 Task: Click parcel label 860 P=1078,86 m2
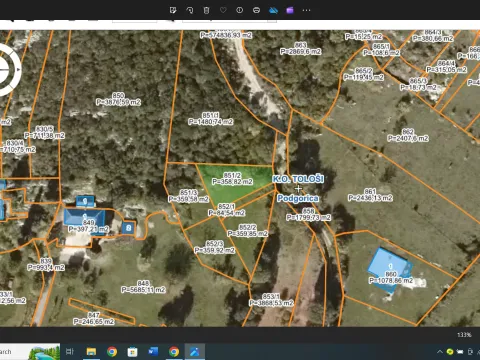[x=391, y=277]
